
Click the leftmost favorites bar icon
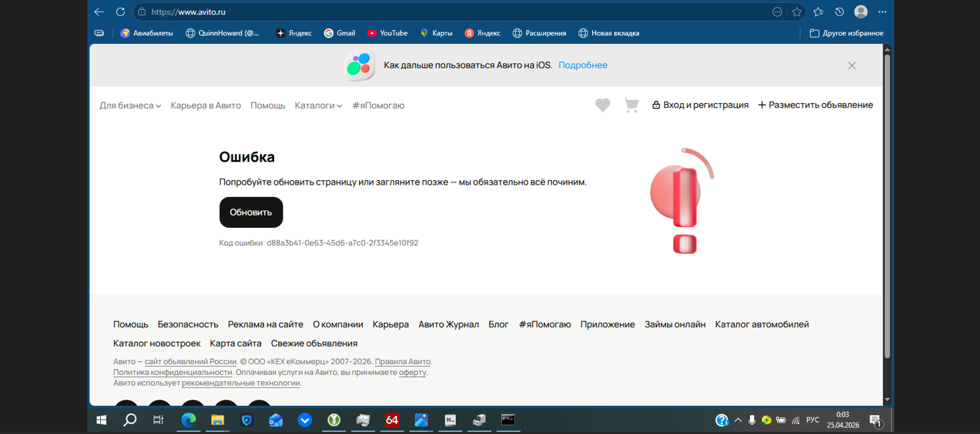(100, 33)
